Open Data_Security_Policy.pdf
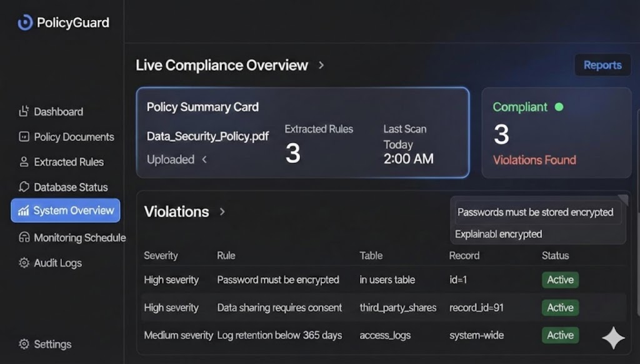 [207, 136]
